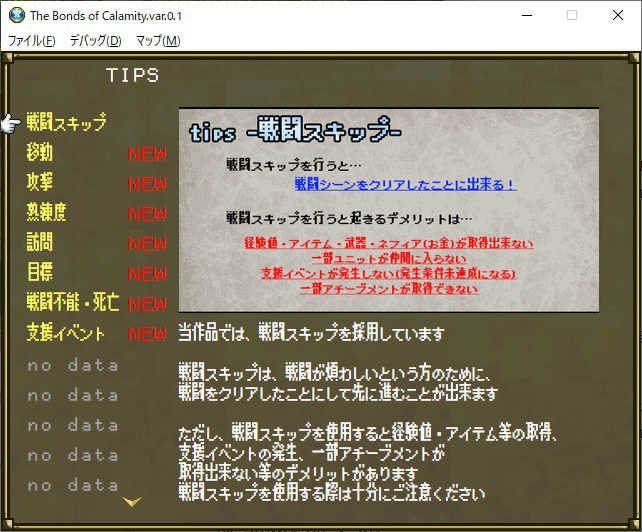
Task: Click the NEW badge beside 移動
Action: pos(147,154)
